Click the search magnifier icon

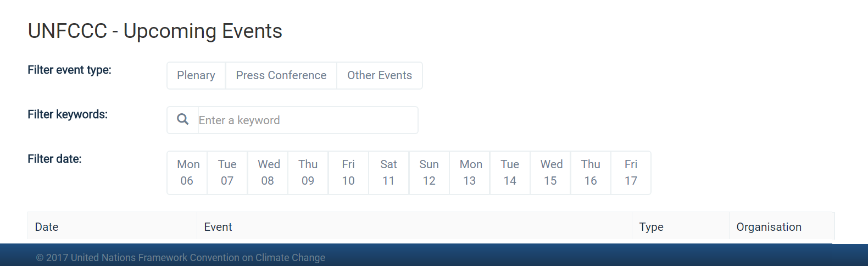pyautogui.click(x=183, y=119)
